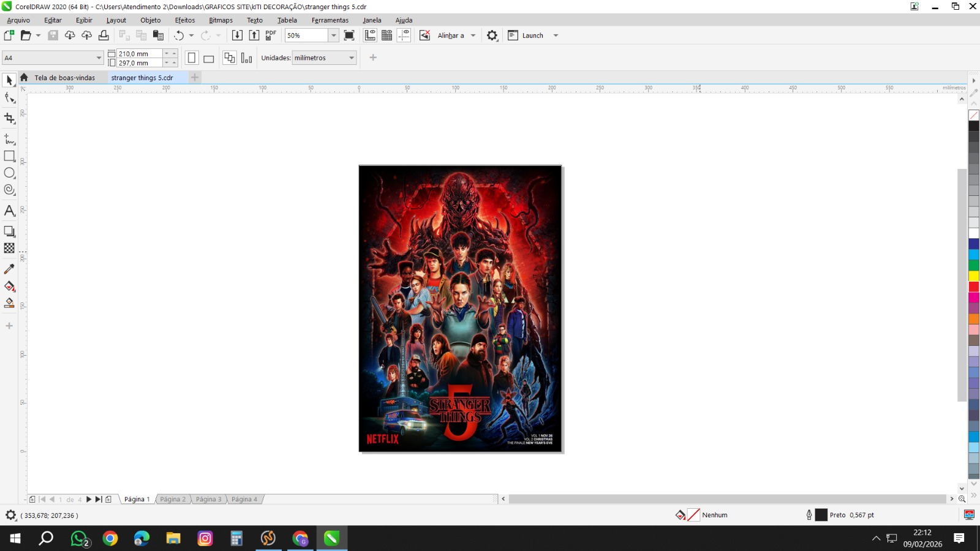
Task: Select the Crop tool
Action: tap(9, 118)
